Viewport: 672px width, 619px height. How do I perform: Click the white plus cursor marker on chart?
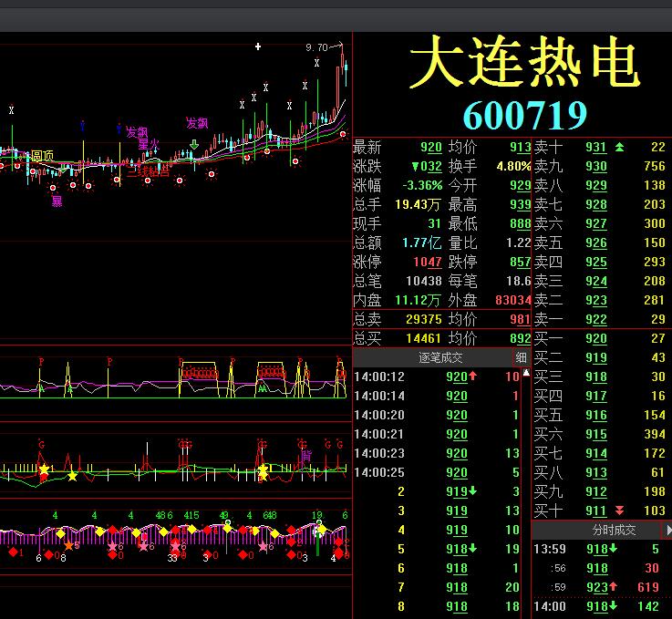click(258, 46)
